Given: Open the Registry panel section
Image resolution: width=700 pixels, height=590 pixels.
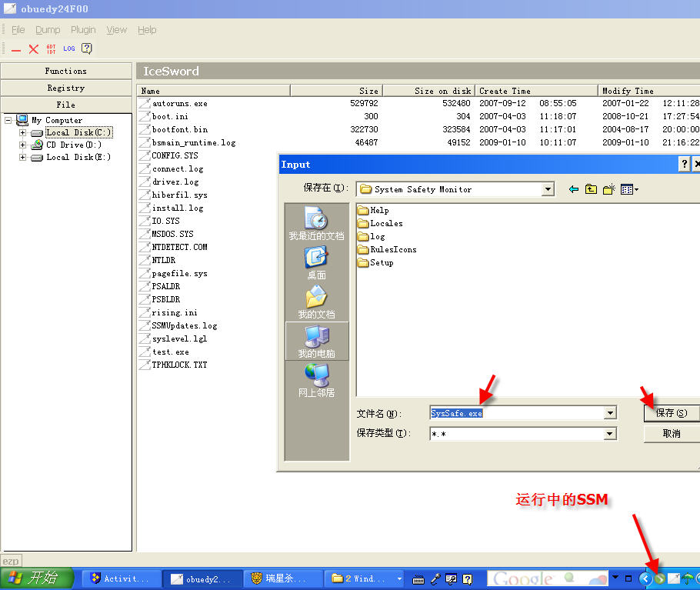Looking at the screenshot, I should [66, 88].
